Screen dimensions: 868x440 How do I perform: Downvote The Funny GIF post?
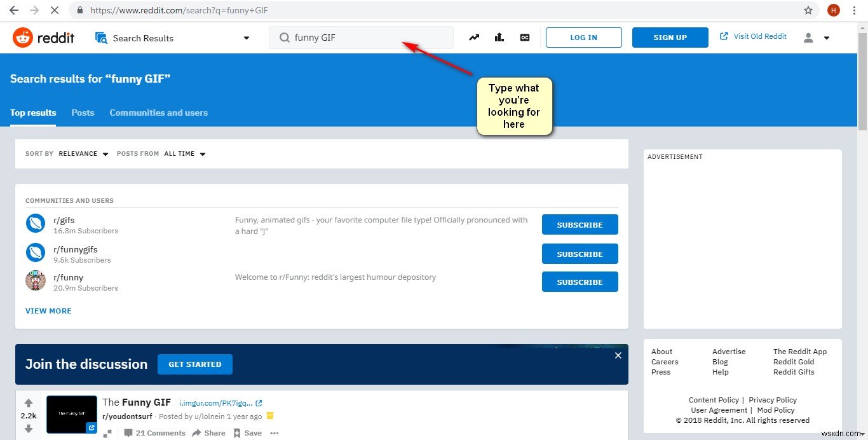pyautogui.click(x=28, y=429)
